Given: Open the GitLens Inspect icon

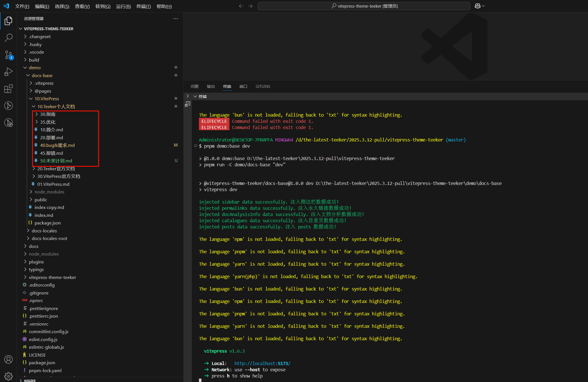Looking at the screenshot, I should pos(8,123).
